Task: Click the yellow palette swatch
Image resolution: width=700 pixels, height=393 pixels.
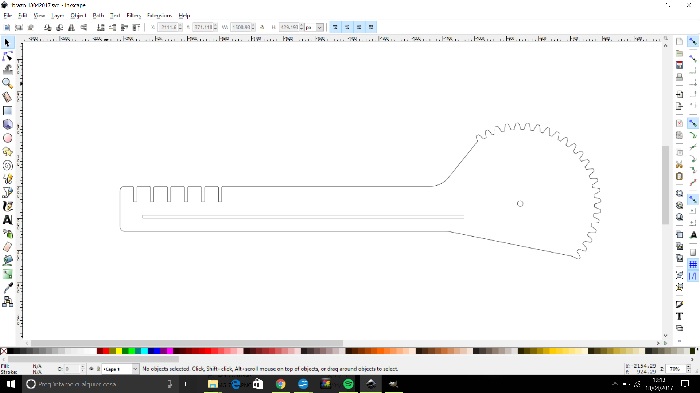Action: [119, 351]
